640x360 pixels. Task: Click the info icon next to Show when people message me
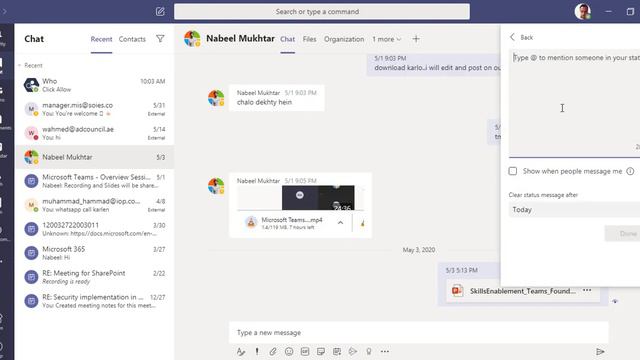click(x=630, y=171)
